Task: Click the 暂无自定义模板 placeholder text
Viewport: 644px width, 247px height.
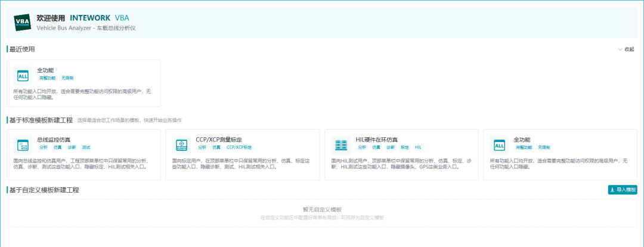Action: pos(322,209)
